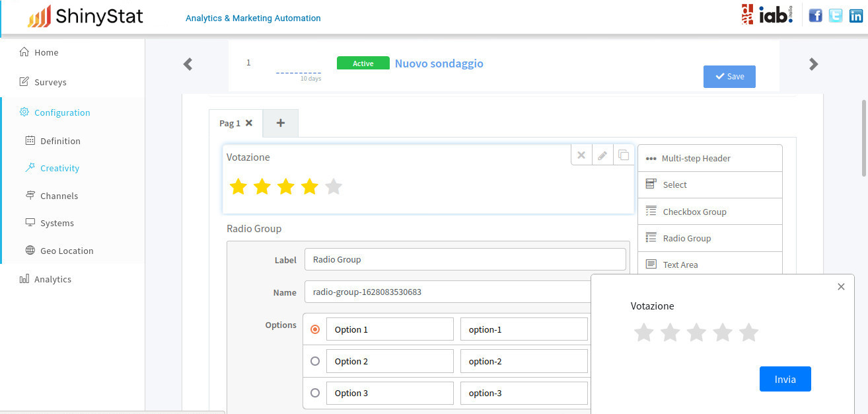This screenshot has width=868, height=414.
Task: Open the Twitter icon in header
Action: point(836,15)
